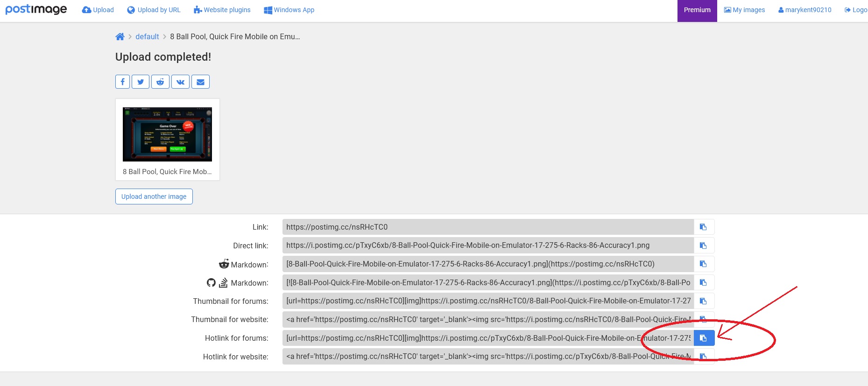Share on Reddit

pos(160,82)
